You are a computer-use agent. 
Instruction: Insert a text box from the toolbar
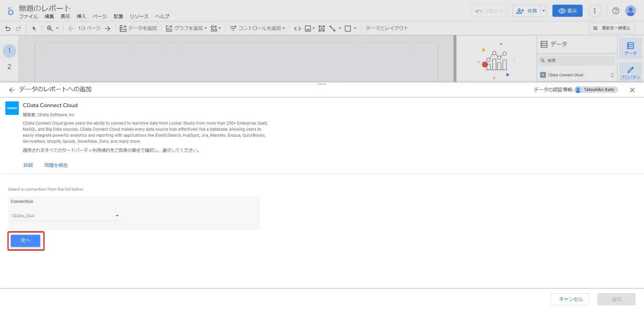tap(321, 29)
